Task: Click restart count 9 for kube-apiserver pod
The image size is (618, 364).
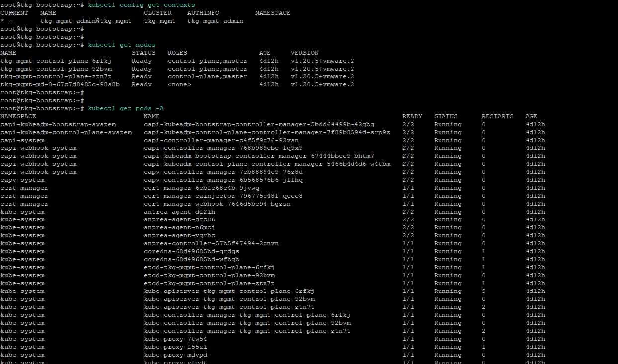Action: coord(484,291)
